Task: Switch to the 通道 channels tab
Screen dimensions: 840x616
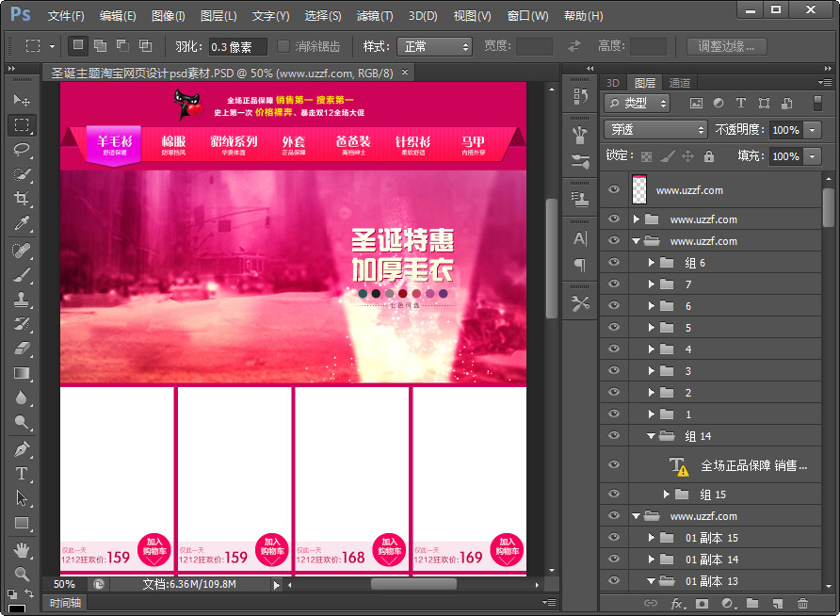Action: [x=679, y=83]
